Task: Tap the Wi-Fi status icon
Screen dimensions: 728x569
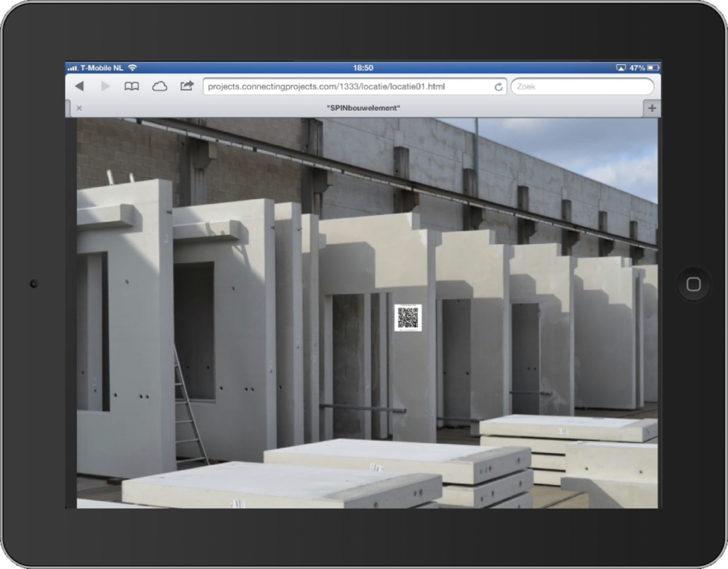Action: coord(132,68)
